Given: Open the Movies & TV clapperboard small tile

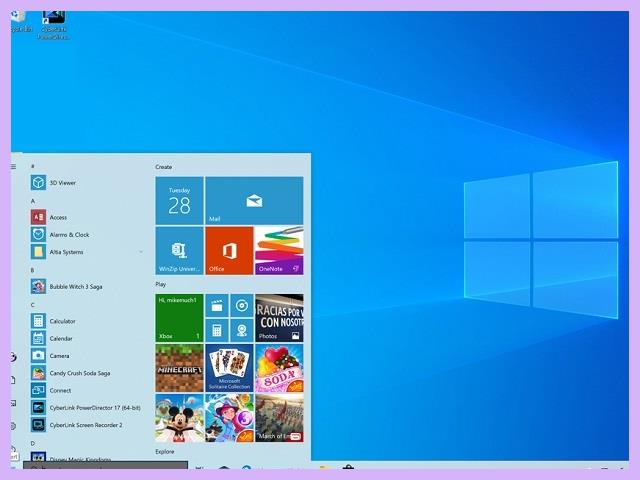Looking at the screenshot, I should (x=217, y=306).
